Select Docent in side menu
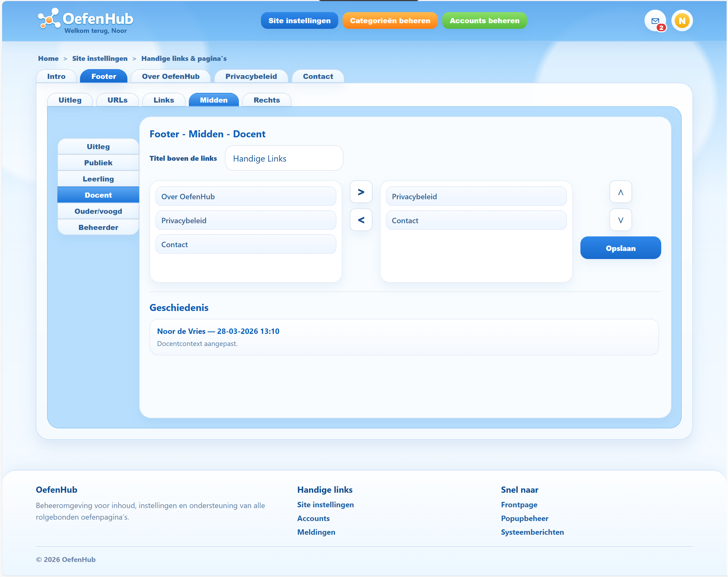 (98, 195)
